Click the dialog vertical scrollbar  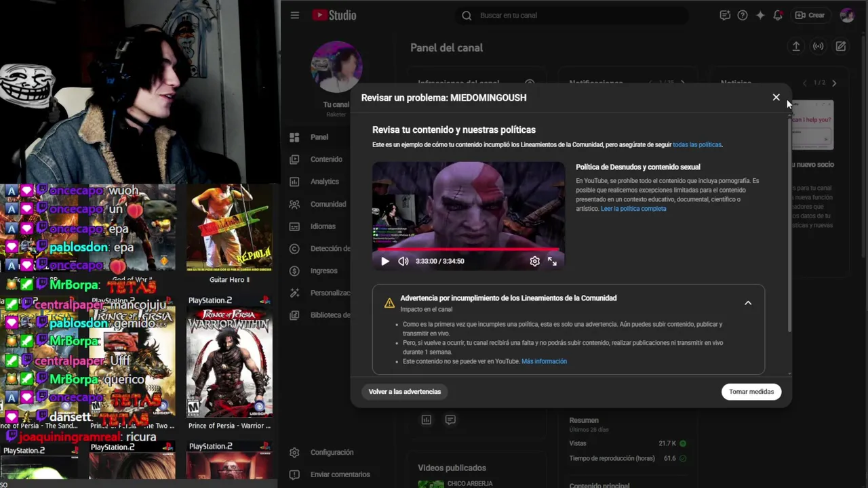[789, 224]
